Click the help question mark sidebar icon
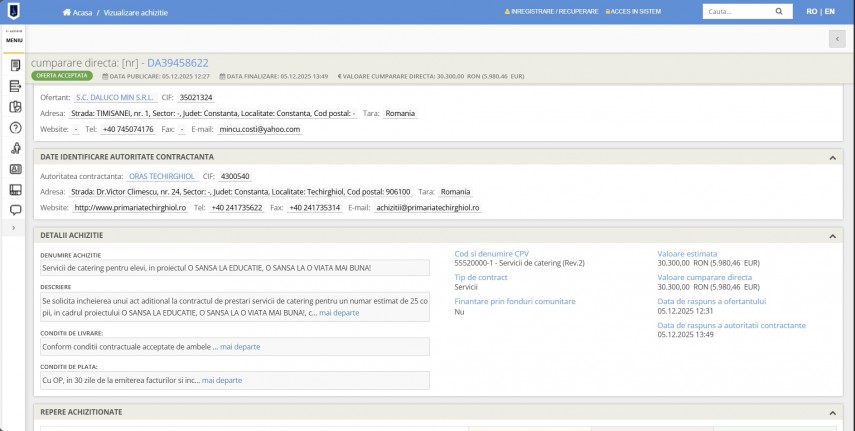The width and height of the screenshot is (855, 431). pos(15,127)
